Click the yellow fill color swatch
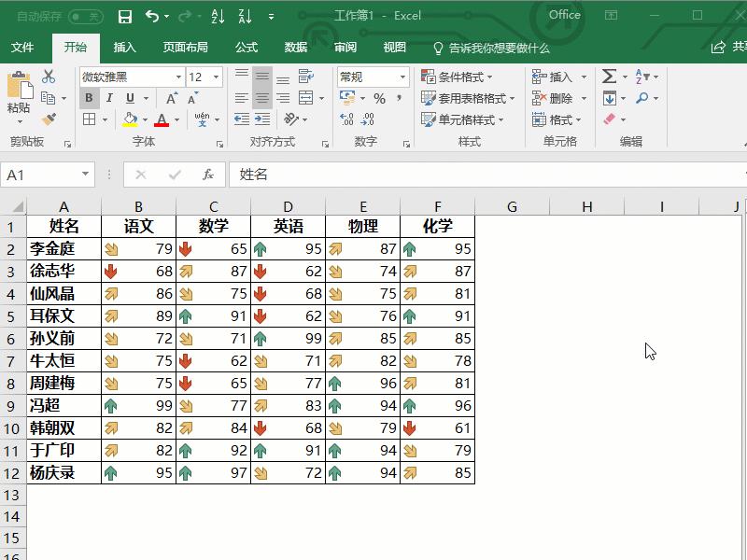Image resolution: width=747 pixels, height=560 pixels. pyautogui.click(x=130, y=119)
